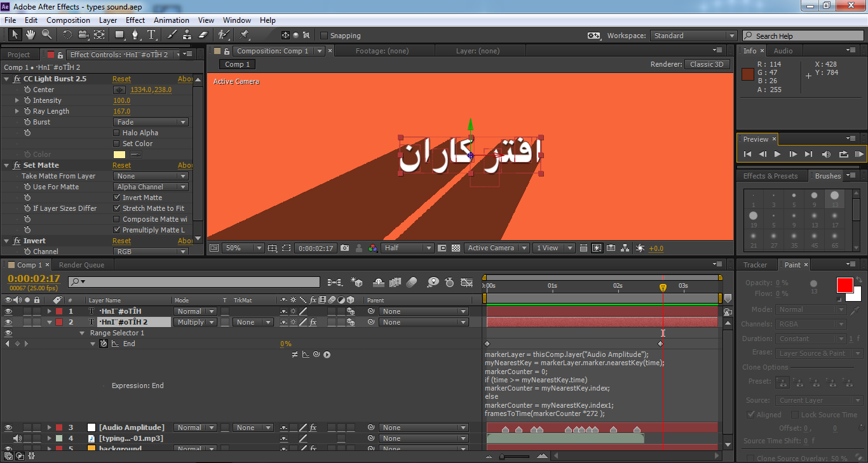The width and height of the screenshot is (868, 463).
Task: Open Use For Matte Alpha Channel dropdown
Action: click(x=151, y=187)
